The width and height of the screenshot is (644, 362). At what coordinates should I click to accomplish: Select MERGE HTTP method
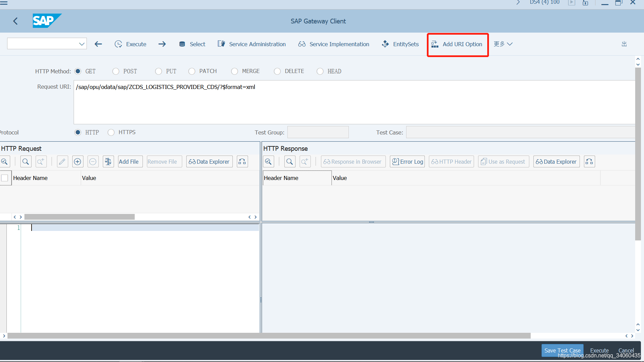click(234, 71)
